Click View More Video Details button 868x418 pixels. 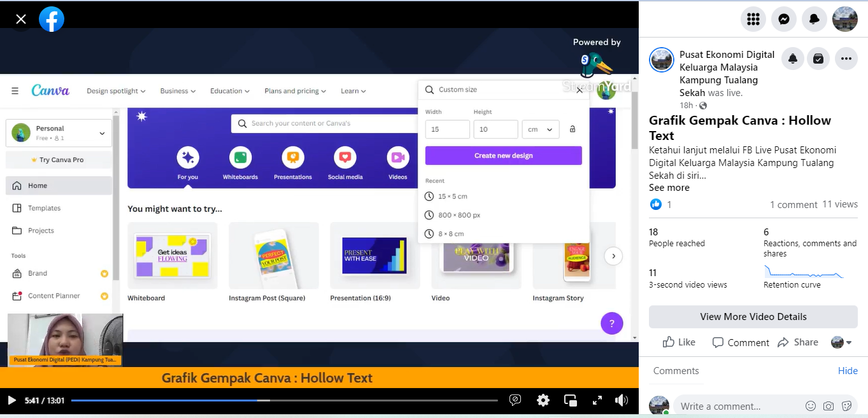[753, 317]
